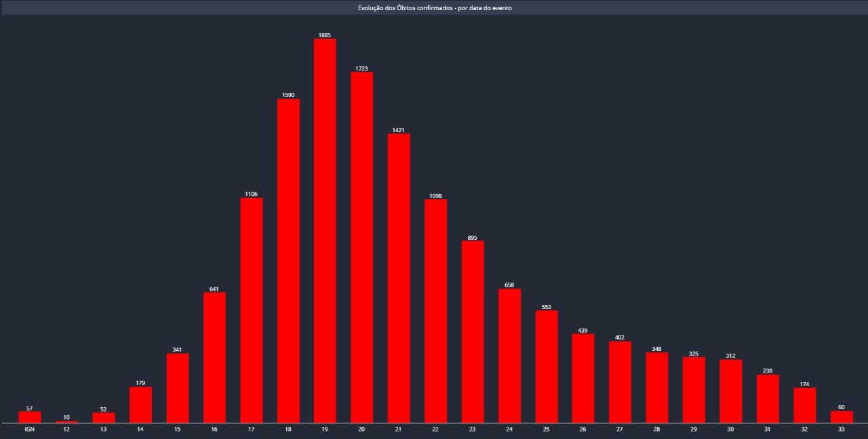
Task: Click the bar labeled 1106 for week 17
Action: pyautogui.click(x=252, y=310)
